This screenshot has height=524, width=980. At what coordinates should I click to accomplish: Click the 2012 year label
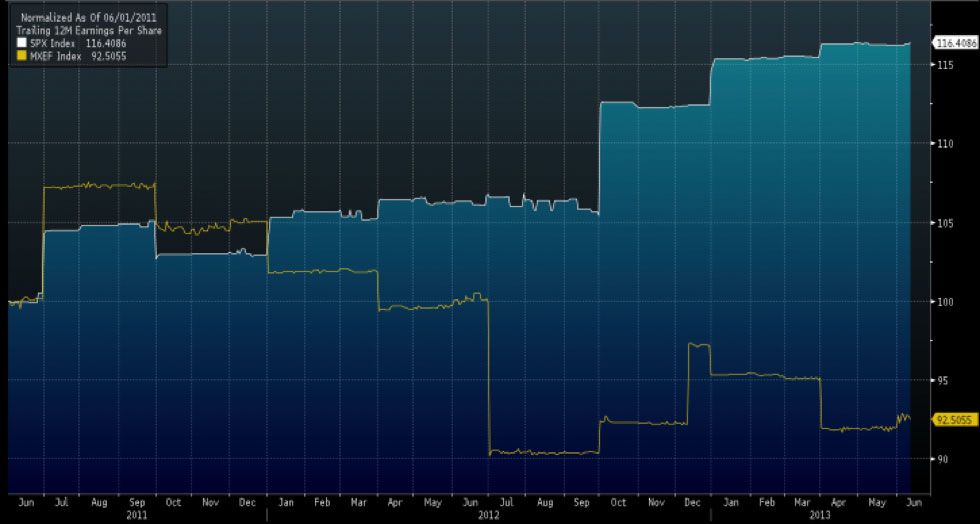point(487,515)
